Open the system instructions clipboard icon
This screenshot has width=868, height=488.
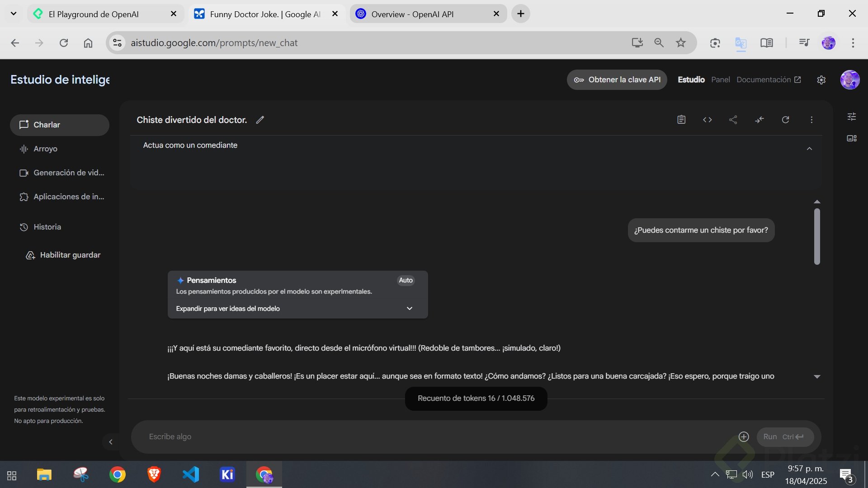(681, 120)
